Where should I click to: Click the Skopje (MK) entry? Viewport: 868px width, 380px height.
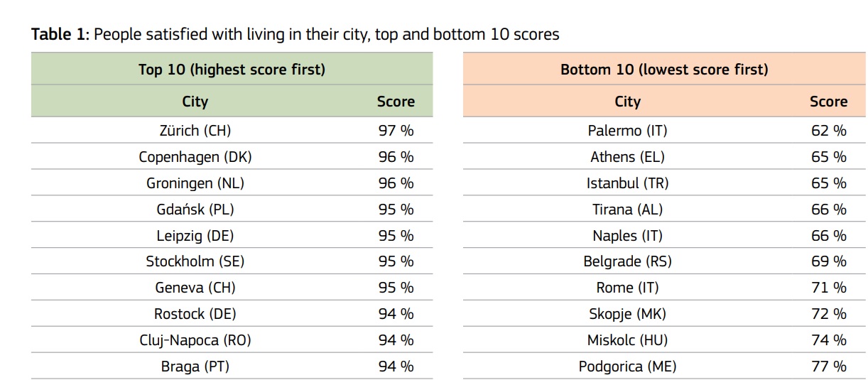(x=628, y=313)
